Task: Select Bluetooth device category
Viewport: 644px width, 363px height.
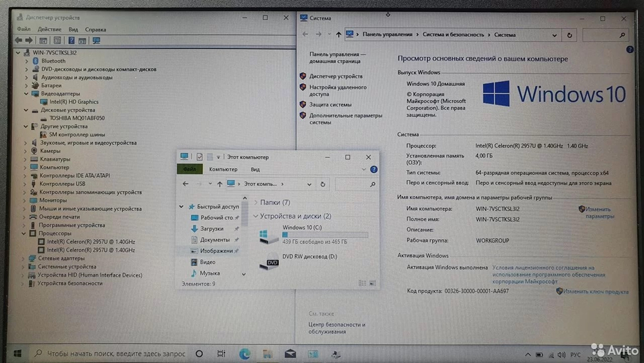Action: [53, 61]
